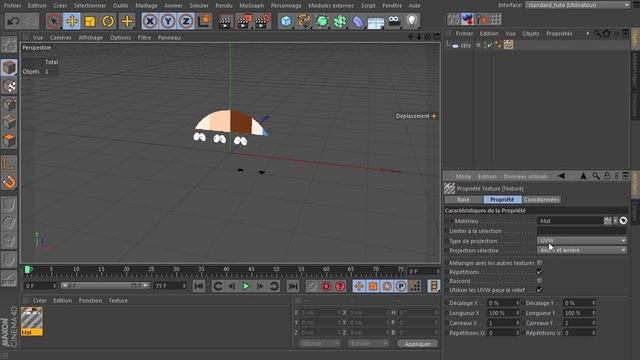
Task: Open material manager Texture menu
Action: [118, 300]
